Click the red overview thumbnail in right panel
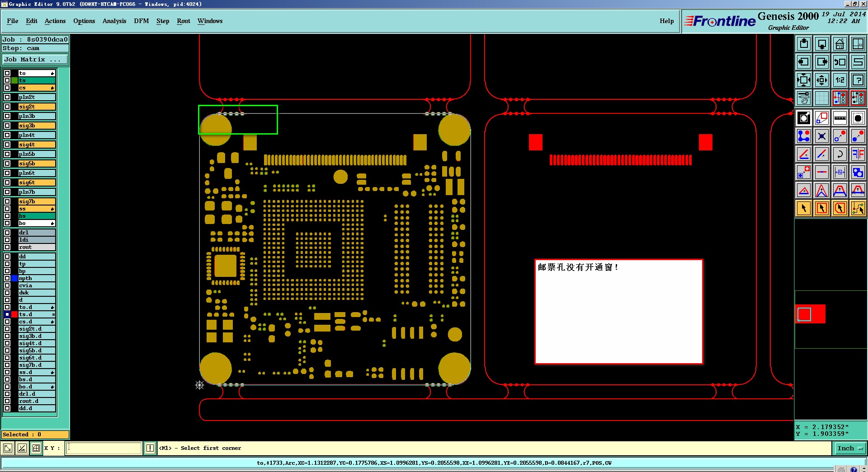The image size is (868, 472). pos(810,314)
